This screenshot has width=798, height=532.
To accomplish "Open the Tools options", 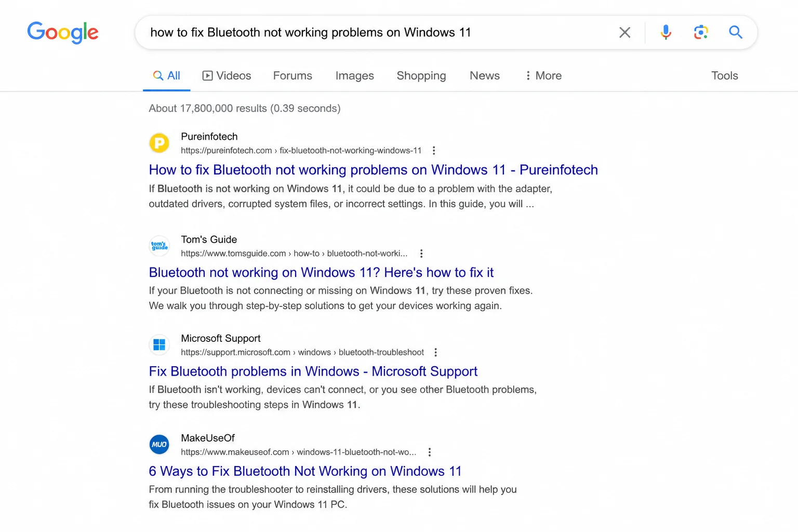I will (x=724, y=76).
